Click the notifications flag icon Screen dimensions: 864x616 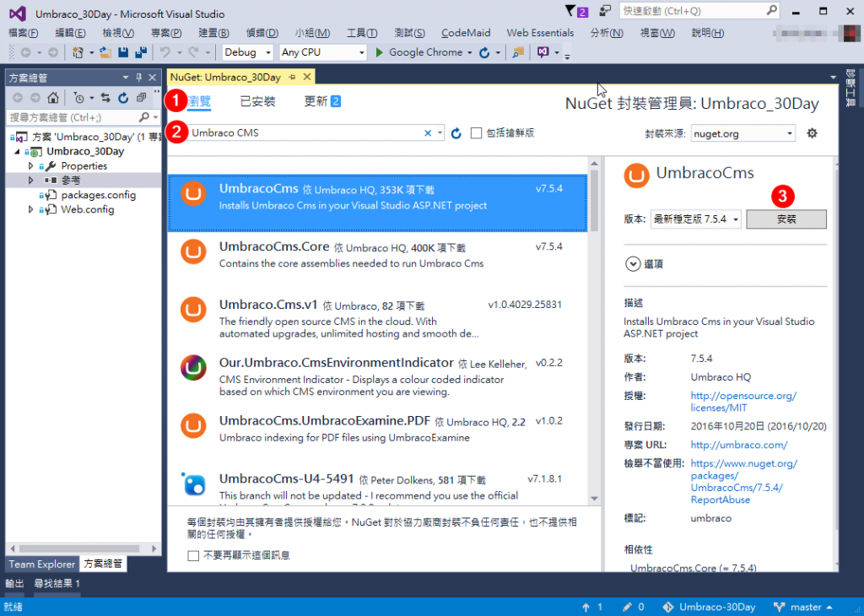coord(570,10)
